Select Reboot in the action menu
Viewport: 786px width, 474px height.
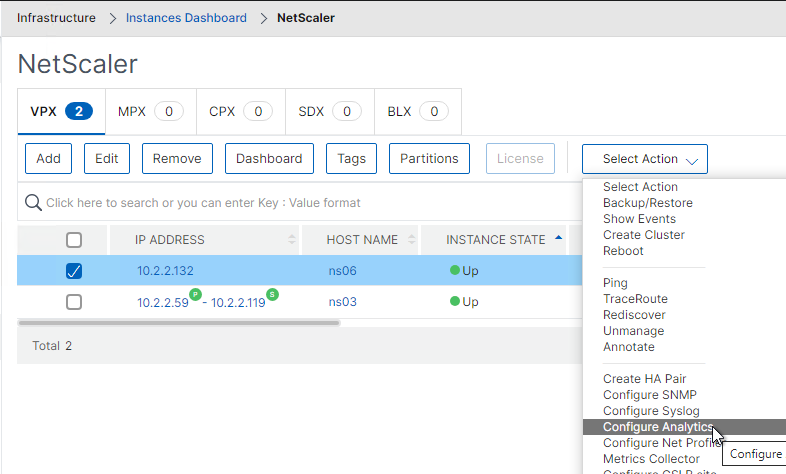pos(623,251)
